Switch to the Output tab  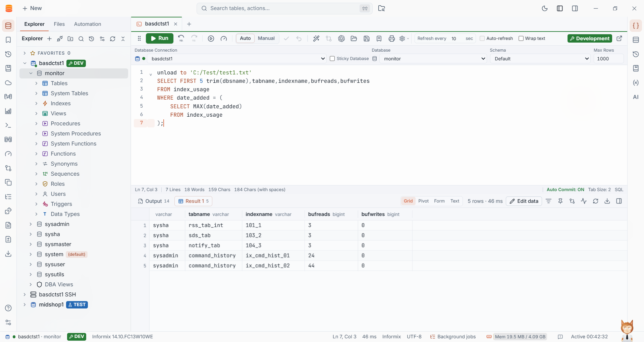coord(154,201)
